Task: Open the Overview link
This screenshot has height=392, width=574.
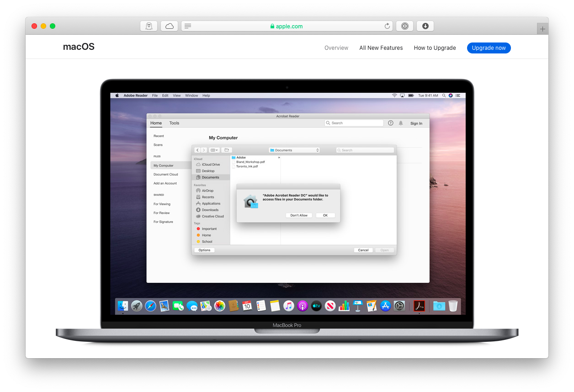Action: tap(336, 48)
